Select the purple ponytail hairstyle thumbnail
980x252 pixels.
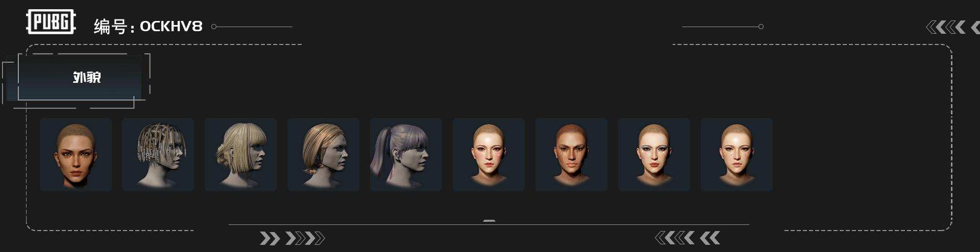406,155
